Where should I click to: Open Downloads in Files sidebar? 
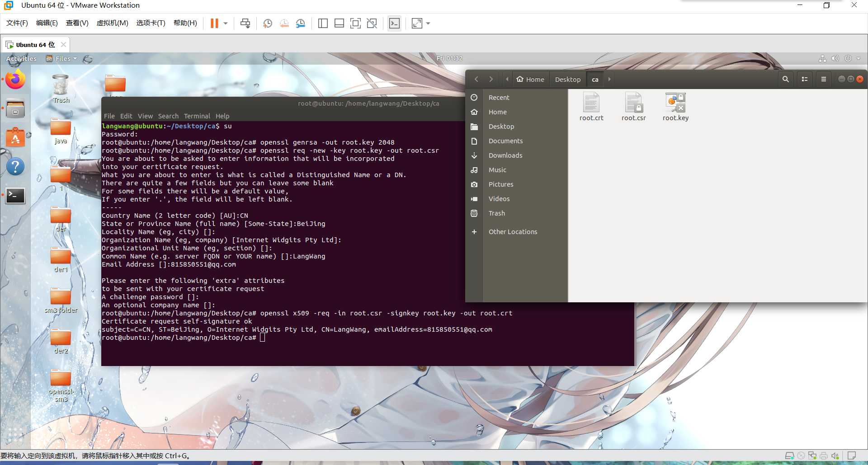tap(516, 155)
